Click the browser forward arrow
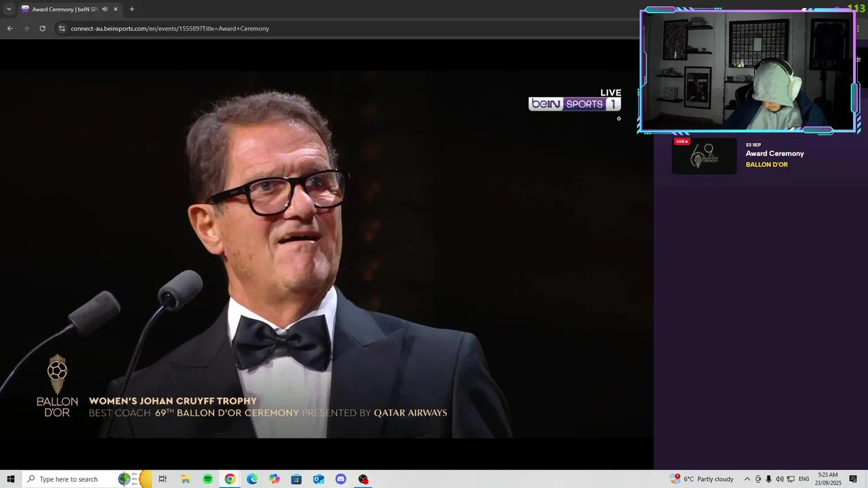This screenshot has height=488, width=868. (x=26, y=28)
